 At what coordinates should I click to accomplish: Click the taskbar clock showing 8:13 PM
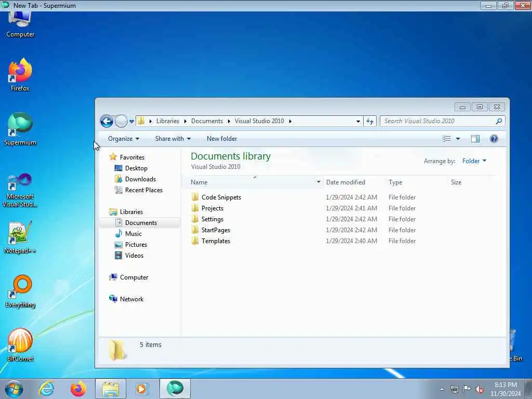click(506, 389)
